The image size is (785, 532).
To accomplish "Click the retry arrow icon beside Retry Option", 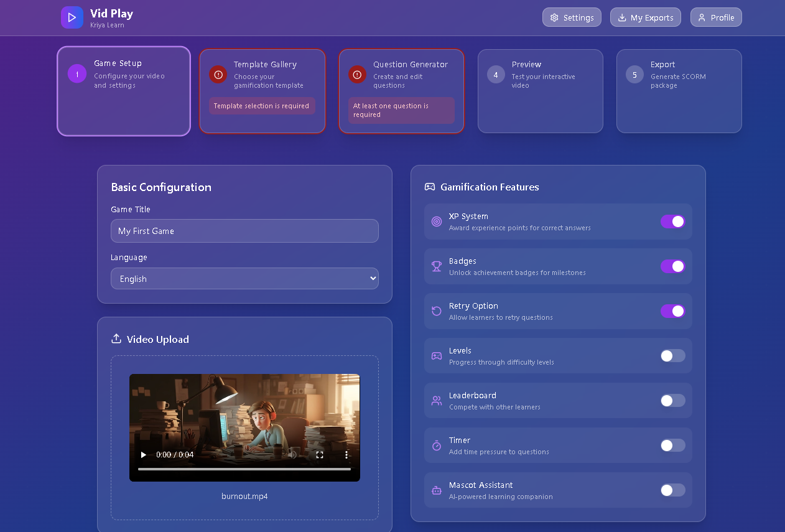I will point(437,311).
